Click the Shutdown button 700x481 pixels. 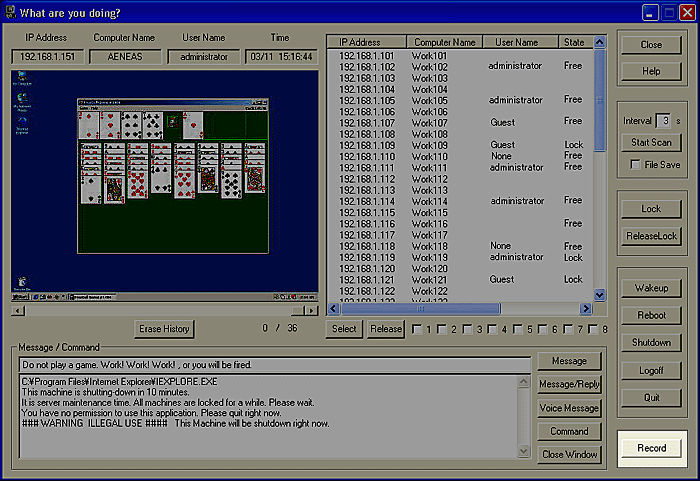[x=651, y=343]
